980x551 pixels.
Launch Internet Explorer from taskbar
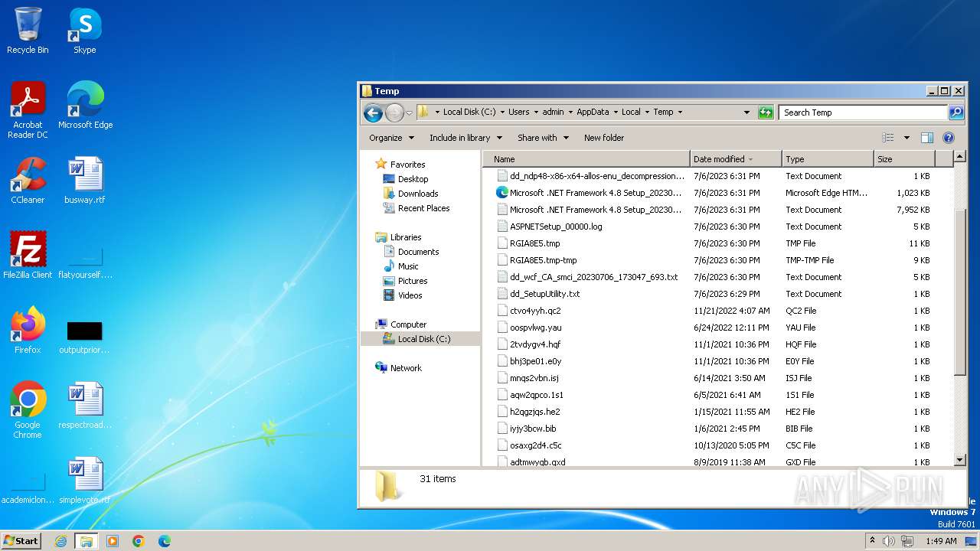(61, 541)
